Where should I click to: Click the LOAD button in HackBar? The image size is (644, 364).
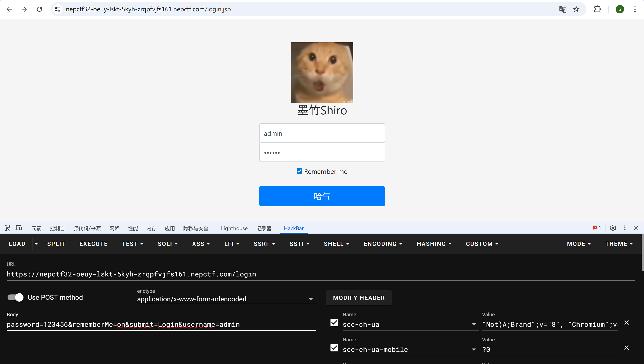17,244
